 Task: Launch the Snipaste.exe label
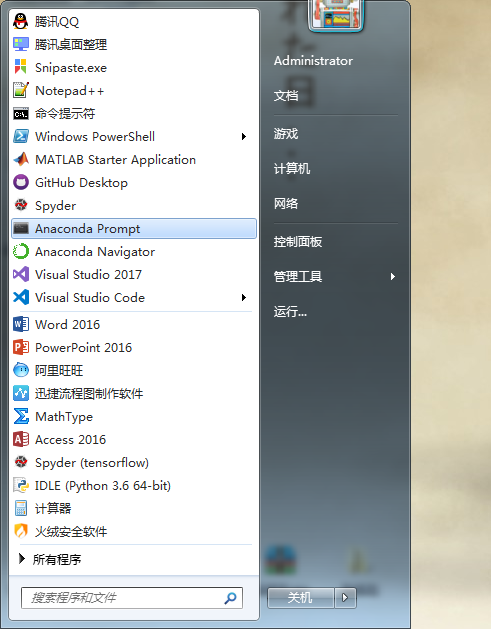click(x=71, y=67)
